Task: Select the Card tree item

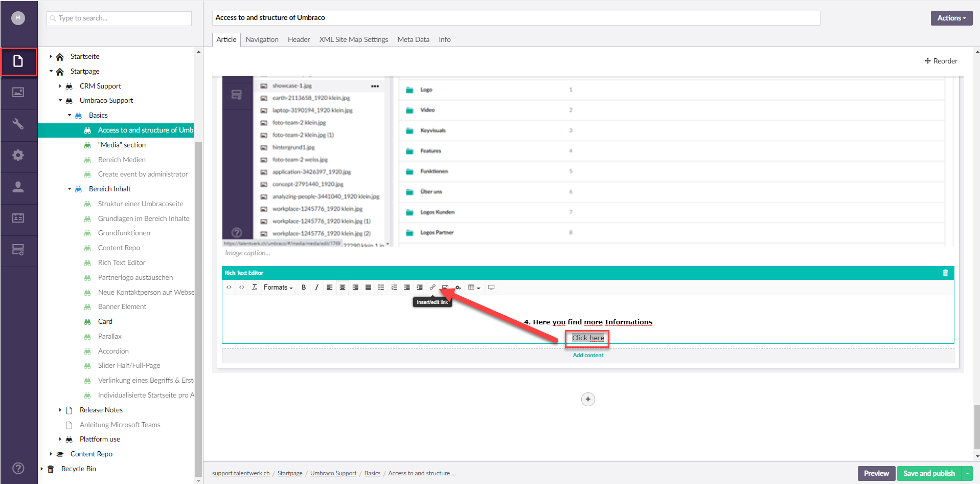Action: [x=105, y=321]
